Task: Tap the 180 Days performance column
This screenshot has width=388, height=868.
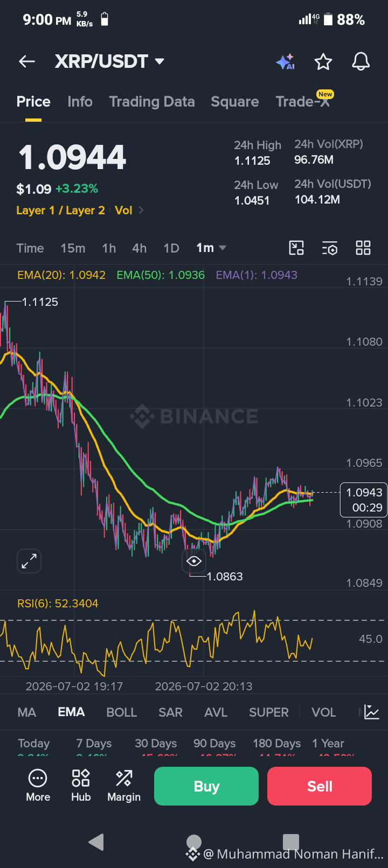Action: pyautogui.click(x=277, y=746)
